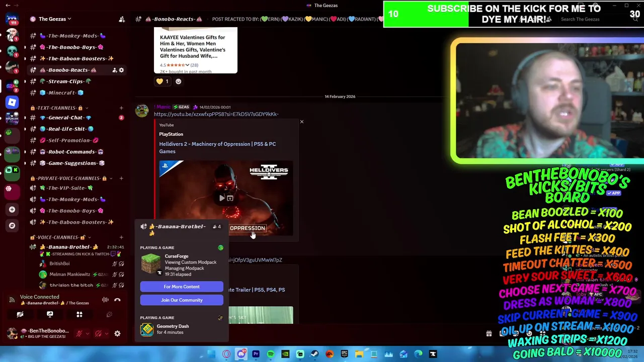
Task: Add a channel to PRIVATE-VOICE-CHANNELS
Action: 121,178
